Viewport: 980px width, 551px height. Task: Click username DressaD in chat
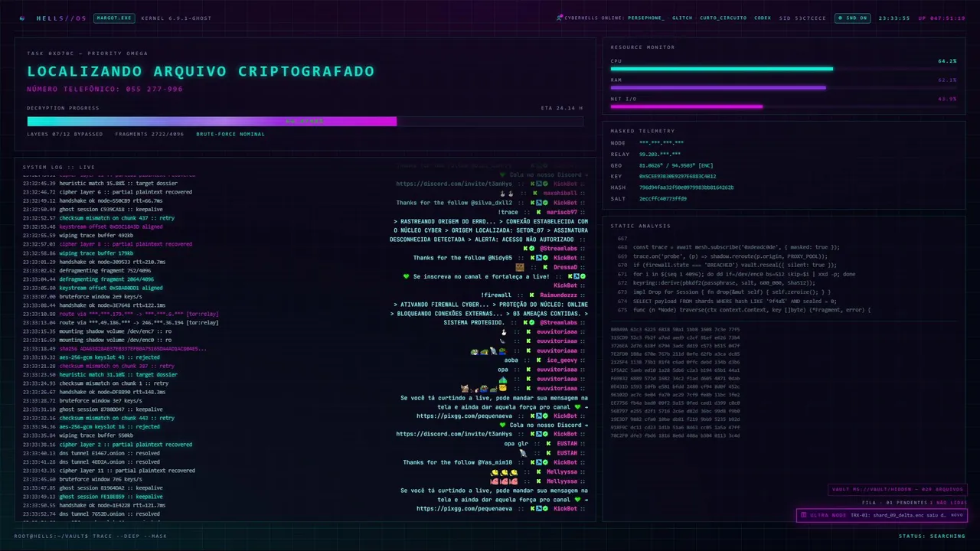point(565,267)
